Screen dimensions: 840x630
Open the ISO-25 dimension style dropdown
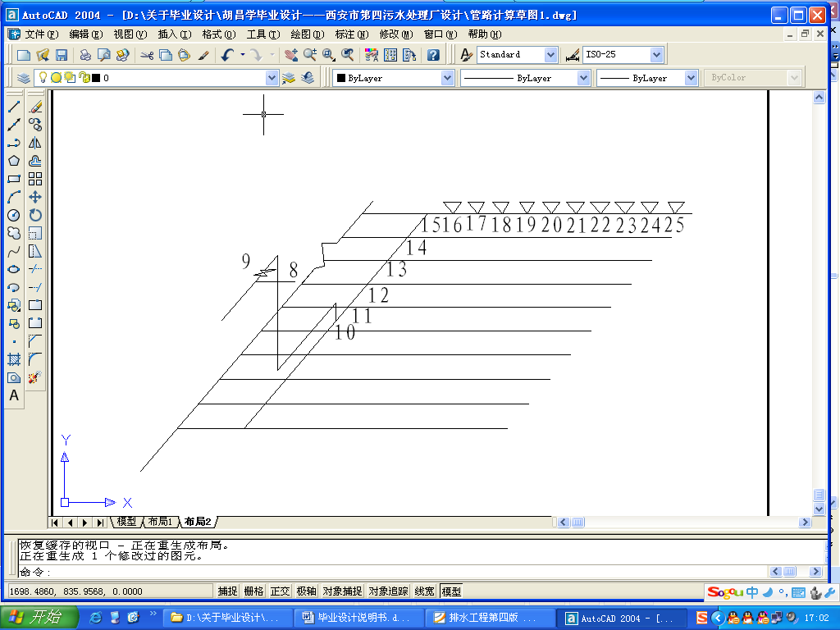pyautogui.click(x=656, y=55)
